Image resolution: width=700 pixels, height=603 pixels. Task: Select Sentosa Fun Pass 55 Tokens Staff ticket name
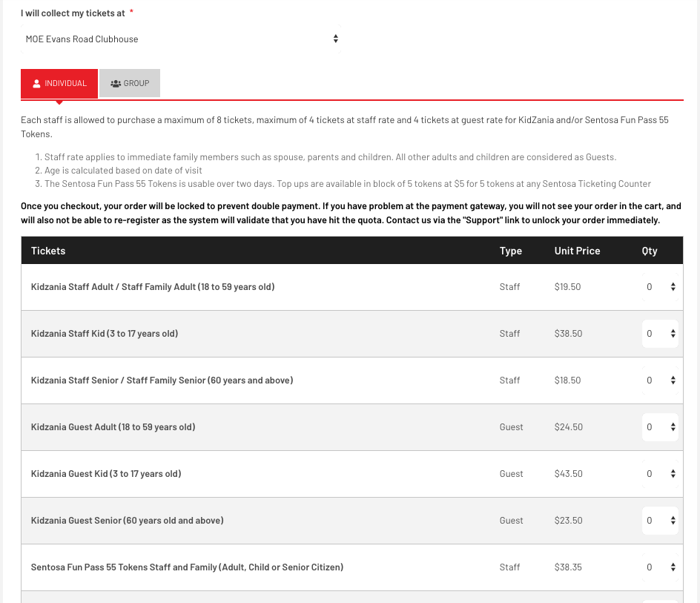[x=187, y=567]
